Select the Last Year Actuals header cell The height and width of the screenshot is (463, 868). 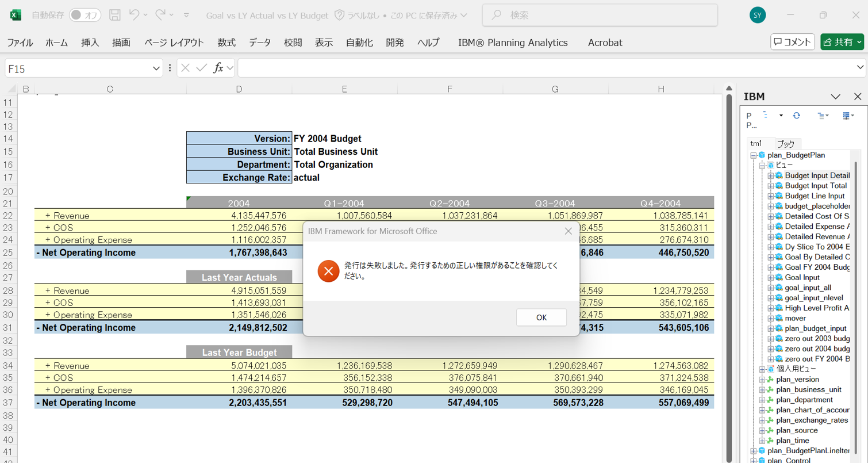(239, 277)
